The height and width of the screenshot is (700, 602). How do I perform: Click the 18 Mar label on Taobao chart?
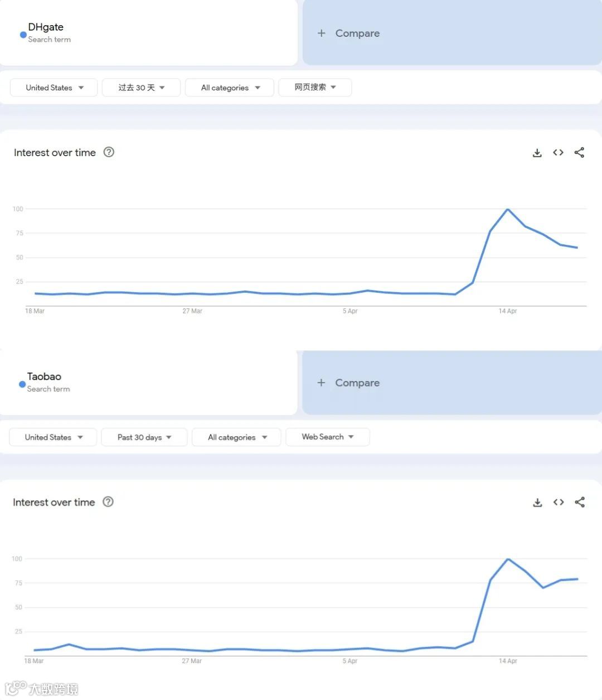pos(34,661)
